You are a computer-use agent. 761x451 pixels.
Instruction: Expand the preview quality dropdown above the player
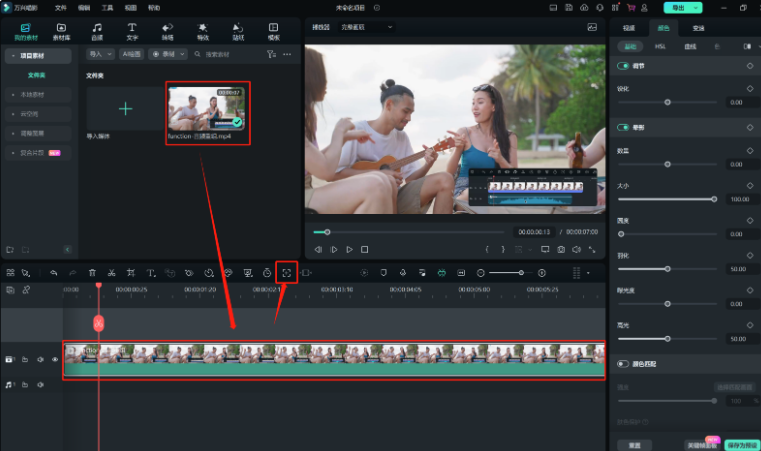367,27
